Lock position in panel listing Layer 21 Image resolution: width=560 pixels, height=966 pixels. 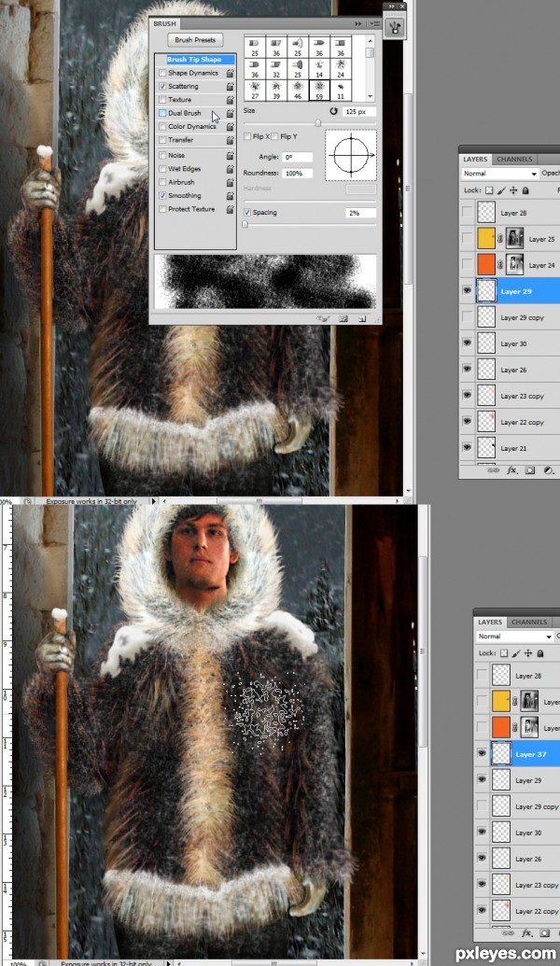click(513, 190)
